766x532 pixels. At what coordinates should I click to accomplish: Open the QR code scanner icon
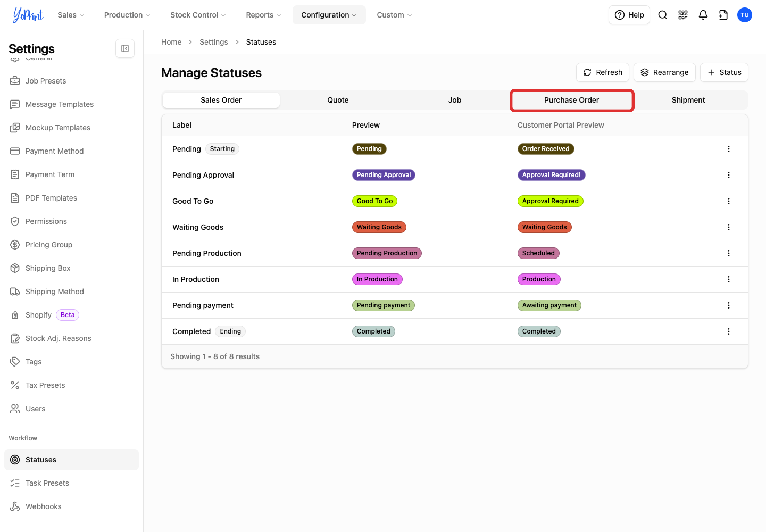pos(683,15)
